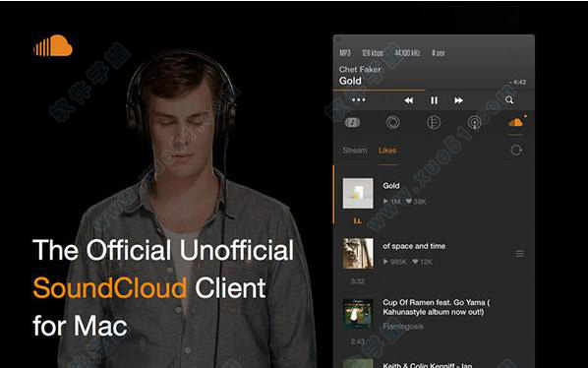Open the search magnifier icon
Image resolution: width=588 pixels, height=368 pixels.
point(509,99)
